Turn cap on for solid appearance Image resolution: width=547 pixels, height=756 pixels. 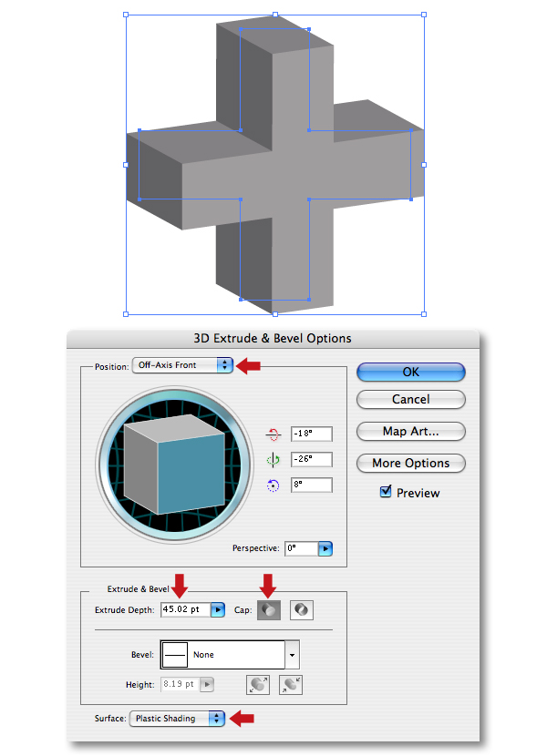point(268,610)
